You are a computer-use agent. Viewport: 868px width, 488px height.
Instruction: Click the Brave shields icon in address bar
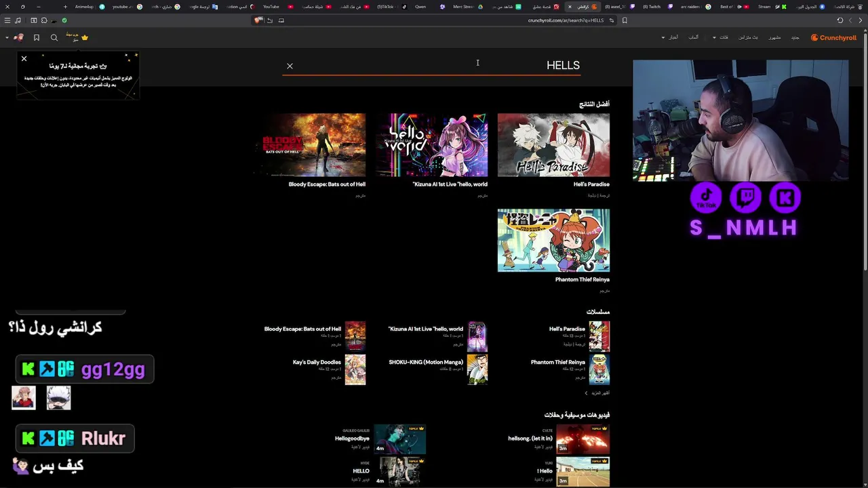coord(258,20)
